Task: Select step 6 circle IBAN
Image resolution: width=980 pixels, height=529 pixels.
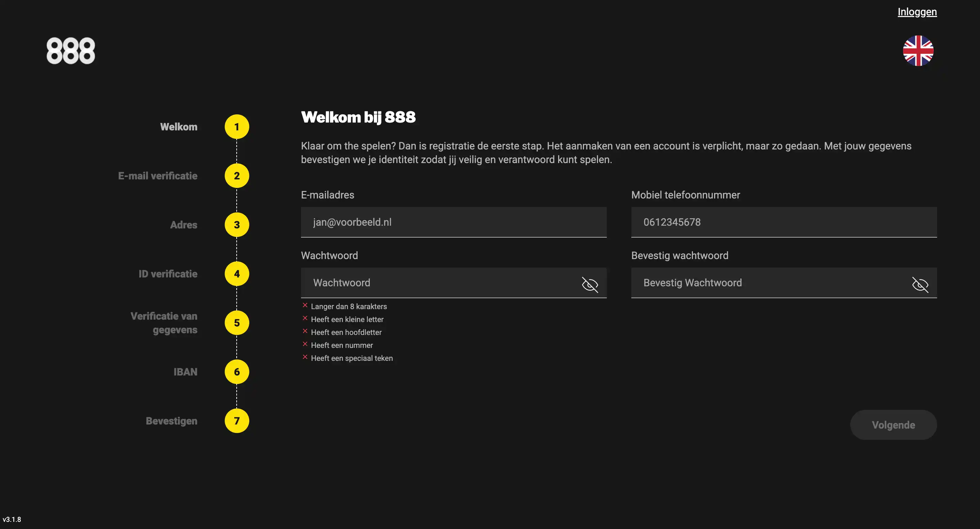Action: 237,372
